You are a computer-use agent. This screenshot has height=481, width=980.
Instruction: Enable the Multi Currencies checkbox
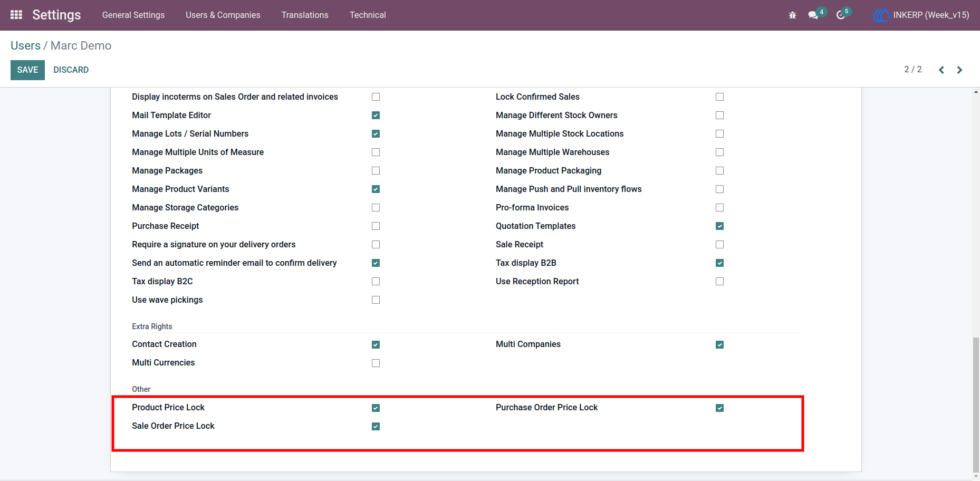click(376, 363)
